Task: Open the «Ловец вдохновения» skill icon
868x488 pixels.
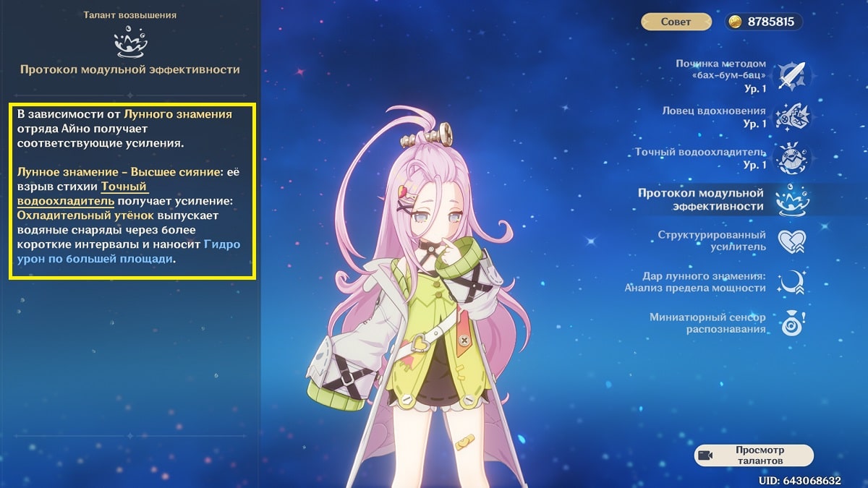Action: (x=791, y=116)
